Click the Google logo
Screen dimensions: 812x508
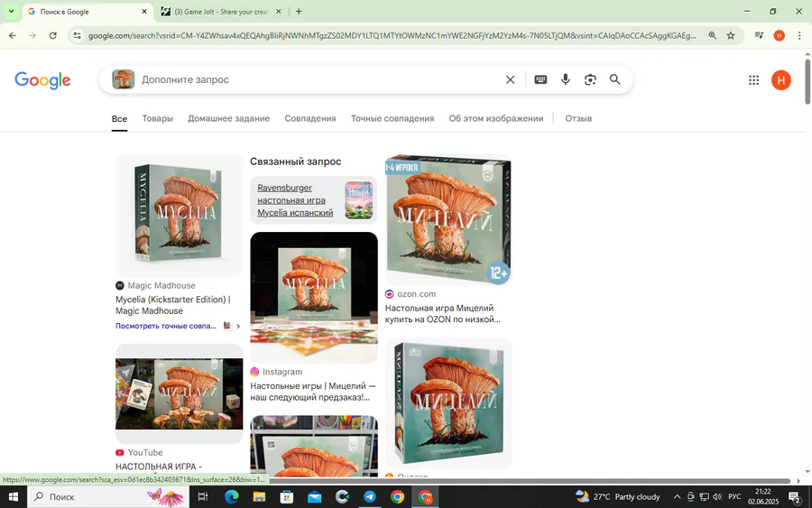(42, 80)
